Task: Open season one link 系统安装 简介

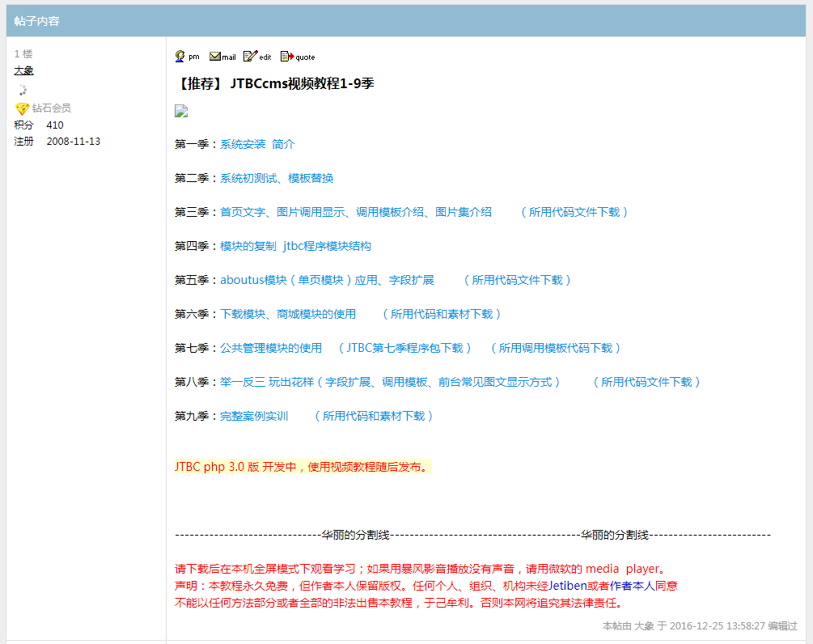Action: (x=257, y=144)
